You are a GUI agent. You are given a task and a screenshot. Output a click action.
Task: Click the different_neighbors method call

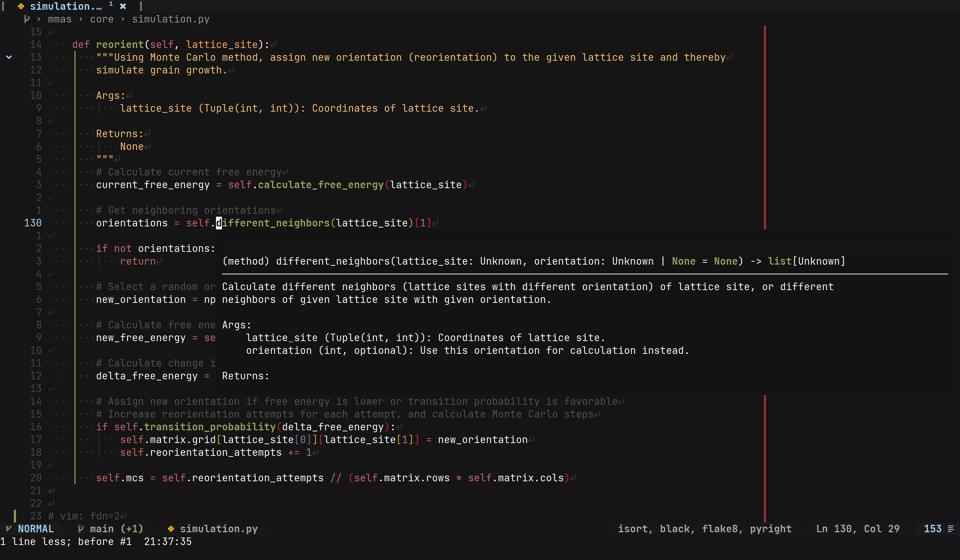click(273, 223)
